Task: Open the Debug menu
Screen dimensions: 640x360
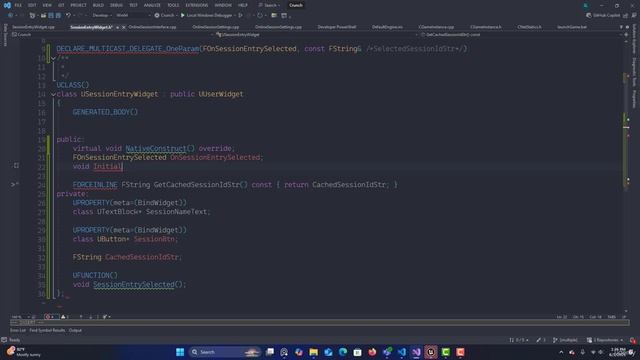Action: (116, 5)
